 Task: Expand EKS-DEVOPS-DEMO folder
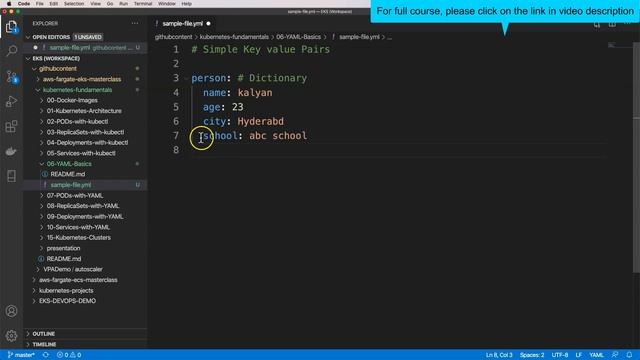34,301
